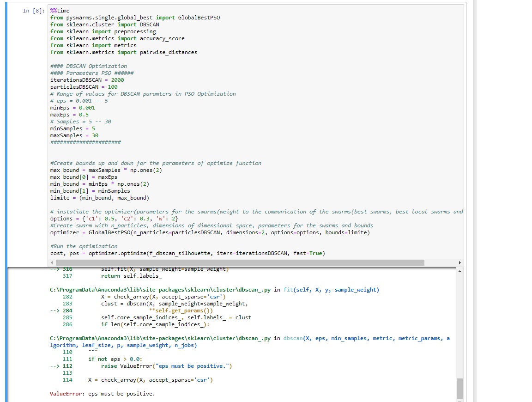The image size is (532, 402).
Task: Select the DBSCAN import line
Action: pos(102,24)
